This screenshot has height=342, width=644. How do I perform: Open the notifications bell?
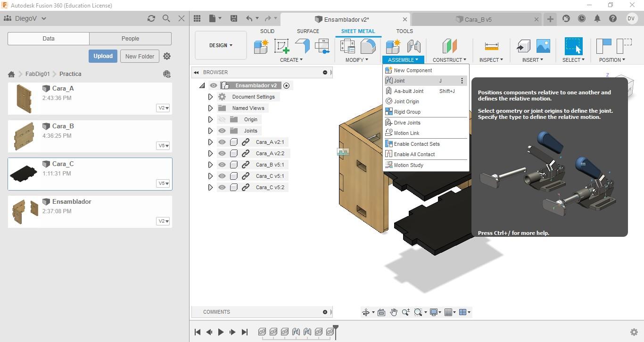pyautogui.click(x=597, y=18)
